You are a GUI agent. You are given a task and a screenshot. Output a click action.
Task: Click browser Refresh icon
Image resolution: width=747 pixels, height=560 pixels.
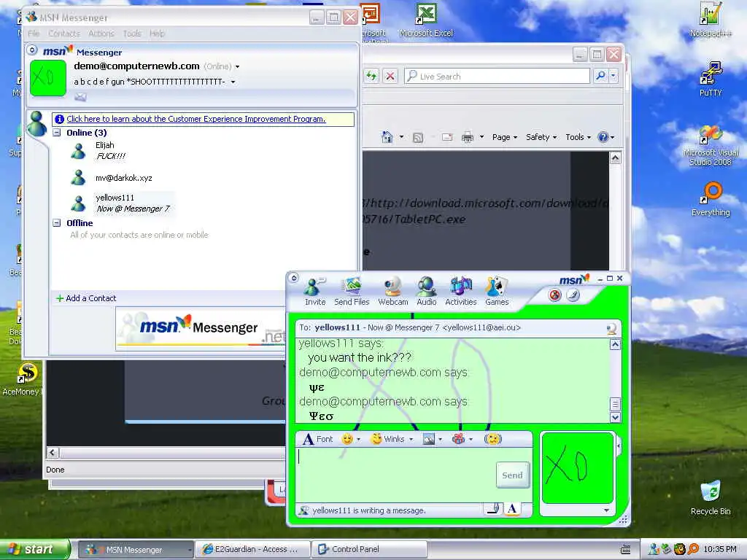coord(371,76)
